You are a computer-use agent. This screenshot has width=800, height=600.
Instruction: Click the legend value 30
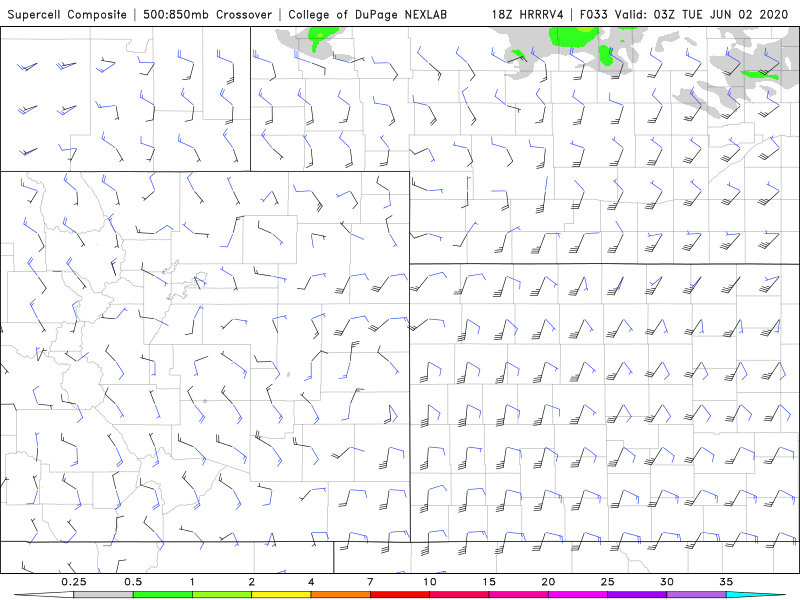pyautogui.click(x=667, y=582)
